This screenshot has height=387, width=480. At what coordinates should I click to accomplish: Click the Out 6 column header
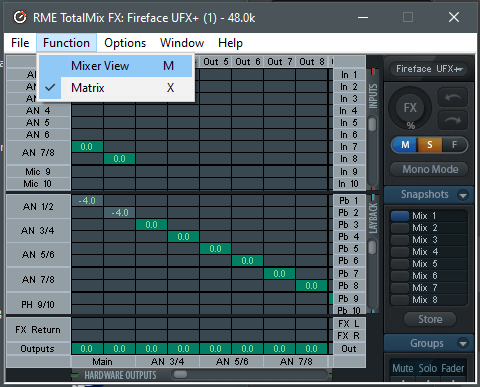[247, 62]
